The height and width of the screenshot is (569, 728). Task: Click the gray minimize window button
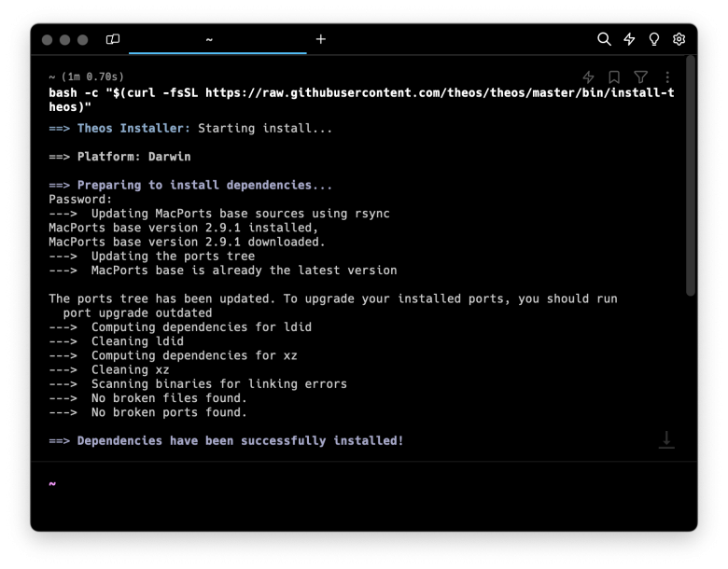65,40
